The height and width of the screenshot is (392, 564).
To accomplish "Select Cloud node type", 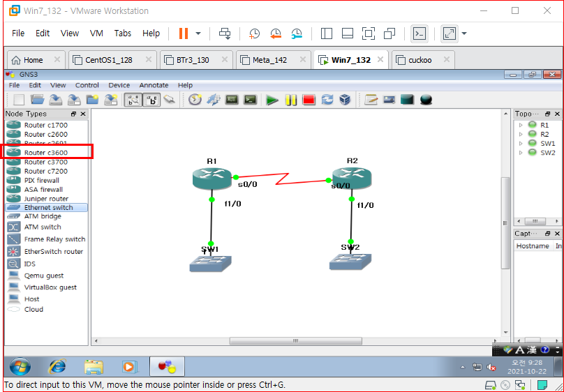I will tap(47, 309).
